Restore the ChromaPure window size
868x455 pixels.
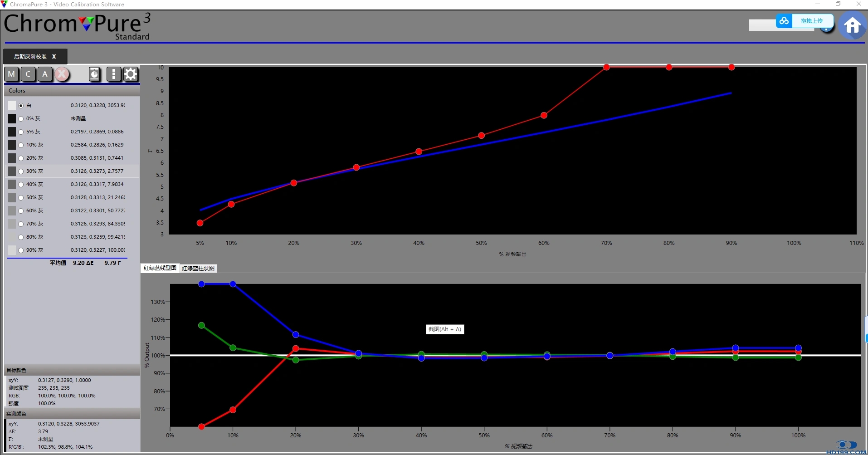click(x=838, y=4)
